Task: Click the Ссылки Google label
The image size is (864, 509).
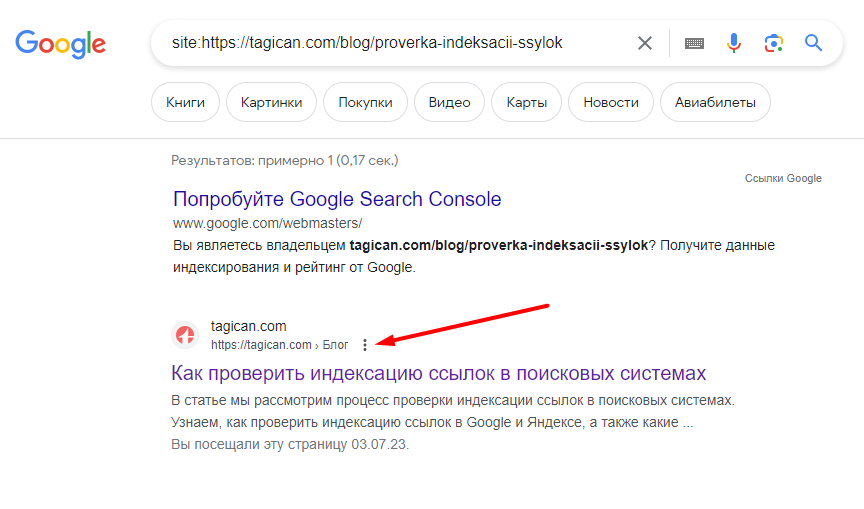Action: pos(783,179)
